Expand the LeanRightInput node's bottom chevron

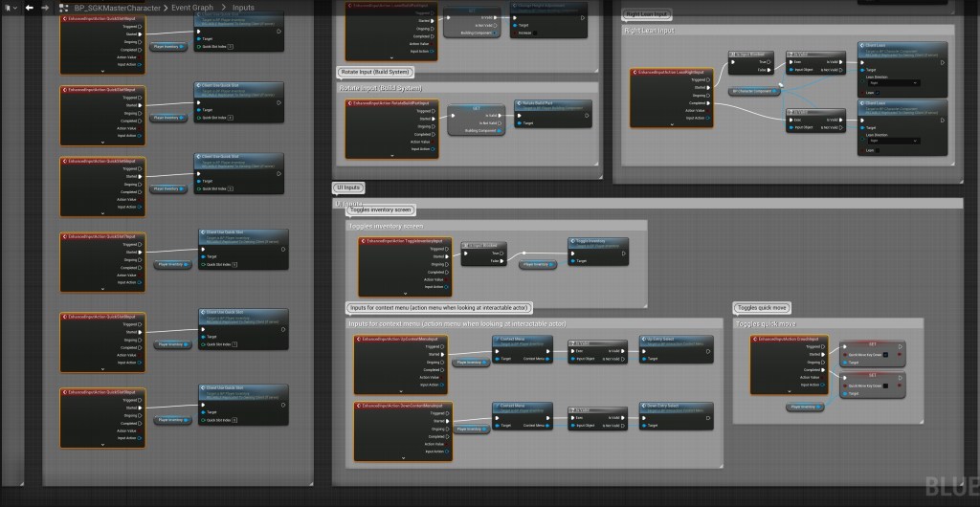(x=672, y=124)
